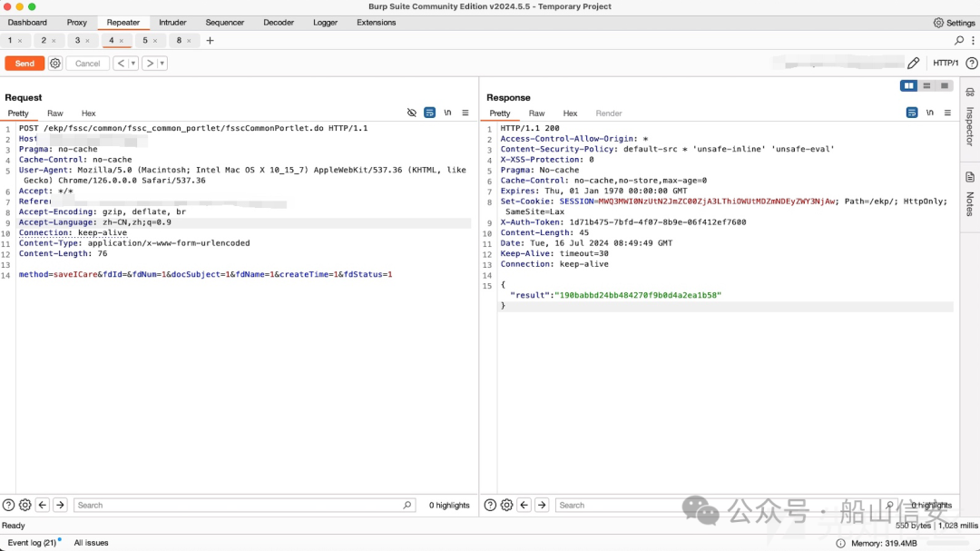980x551 pixels.
Task: Open the Intruder tab
Action: pyautogui.click(x=172, y=23)
